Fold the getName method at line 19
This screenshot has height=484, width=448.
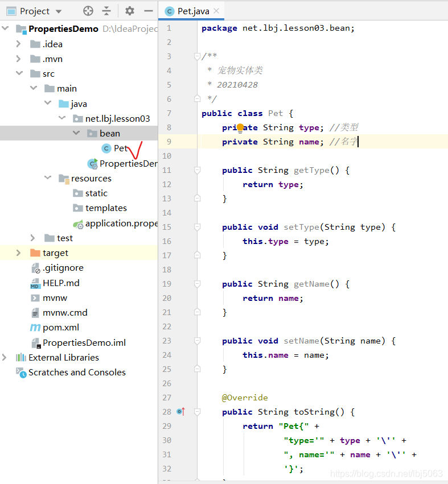pyautogui.click(x=197, y=284)
